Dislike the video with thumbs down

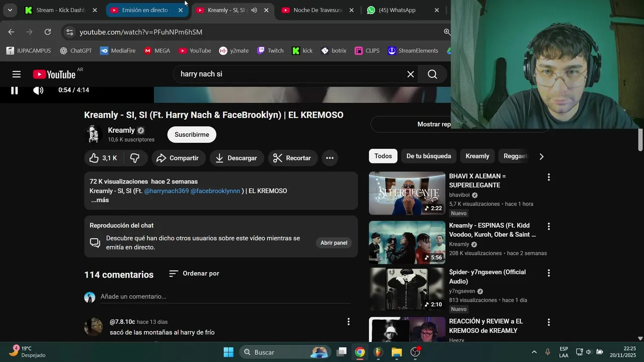click(135, 158)
